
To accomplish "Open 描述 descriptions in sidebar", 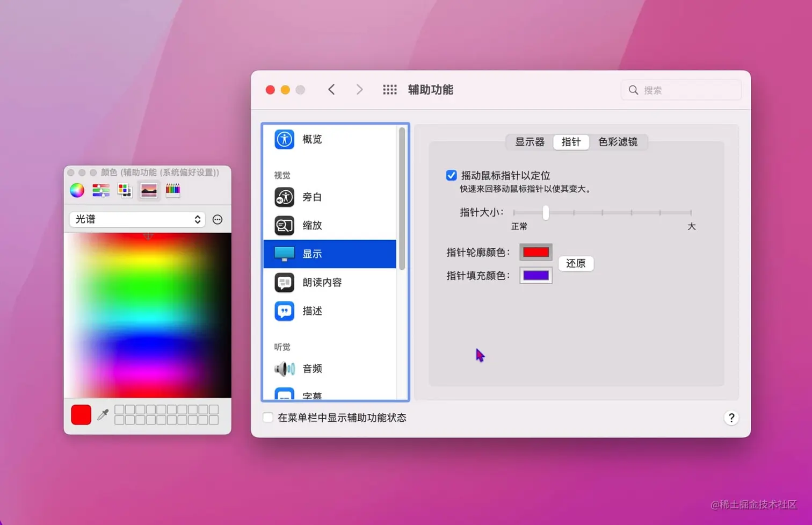I will [x=330, y=311].
